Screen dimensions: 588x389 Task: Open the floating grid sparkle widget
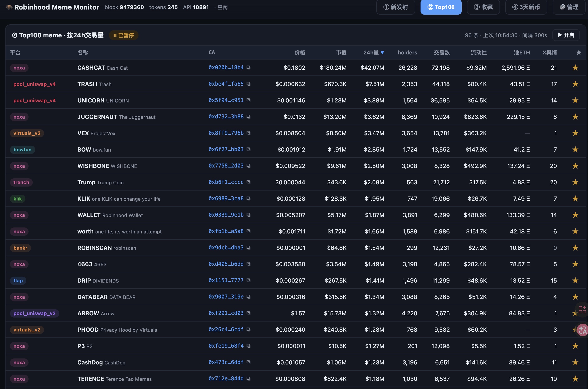582,310
